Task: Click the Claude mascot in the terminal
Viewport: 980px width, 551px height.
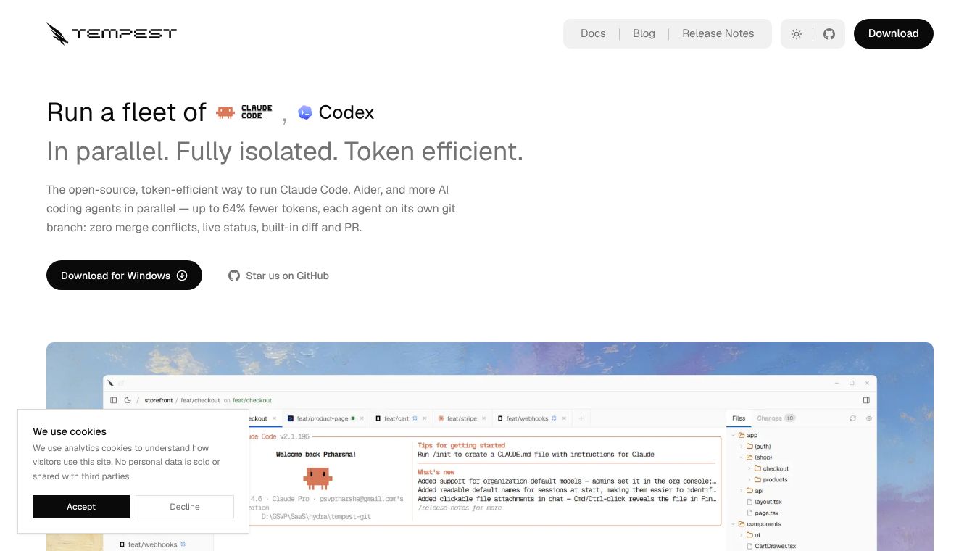Action: tap(317, 477)
